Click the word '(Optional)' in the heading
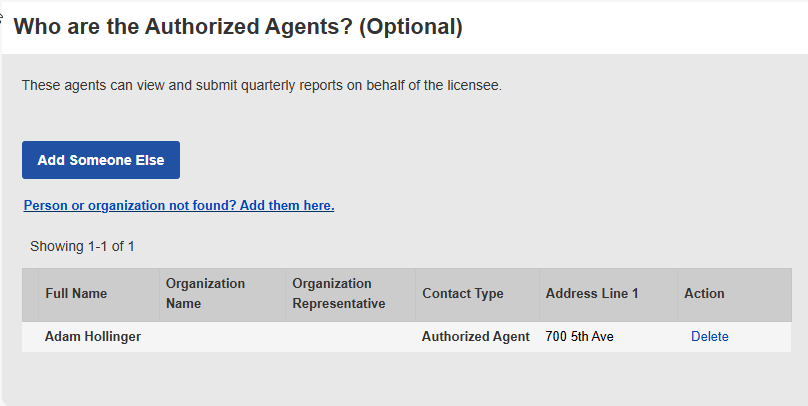Image resolution: width=808 pixels, height=406 pixels. (x=410, y=27)
